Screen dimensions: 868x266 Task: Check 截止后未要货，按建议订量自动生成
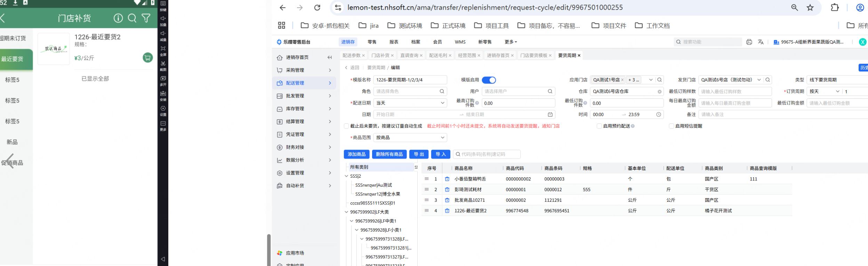coord(346,126)
